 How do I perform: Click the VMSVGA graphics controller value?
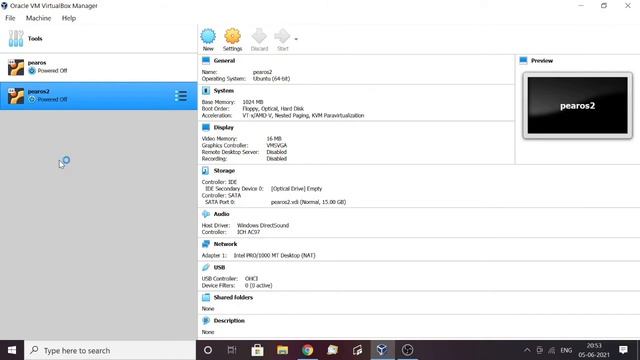pos(277,145)
